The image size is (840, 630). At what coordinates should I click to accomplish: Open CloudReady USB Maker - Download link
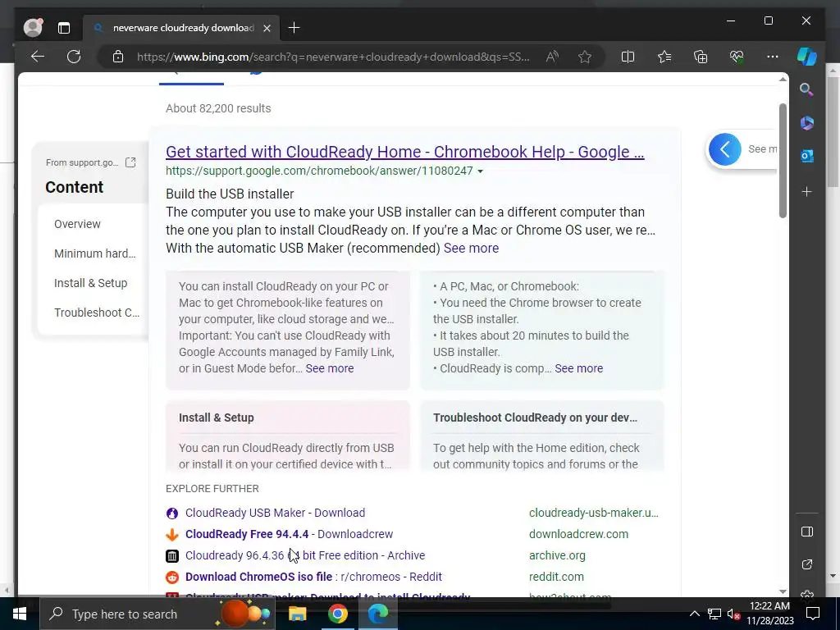[x=275, y=513]
